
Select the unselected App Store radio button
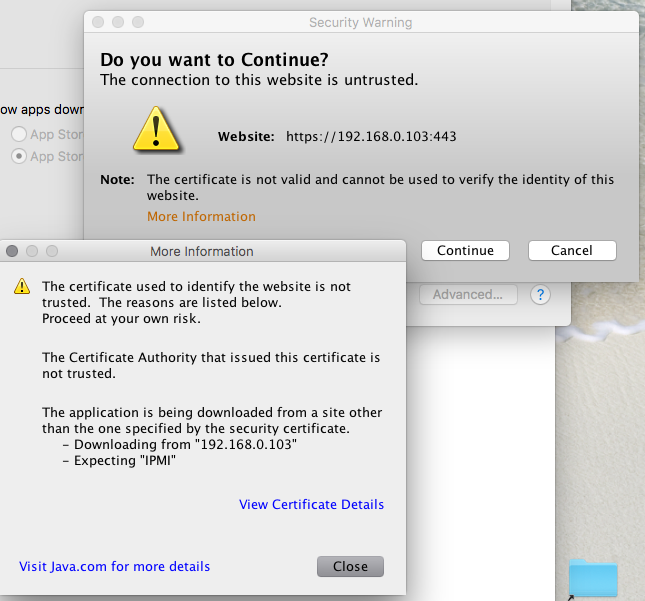pos(19,134)
